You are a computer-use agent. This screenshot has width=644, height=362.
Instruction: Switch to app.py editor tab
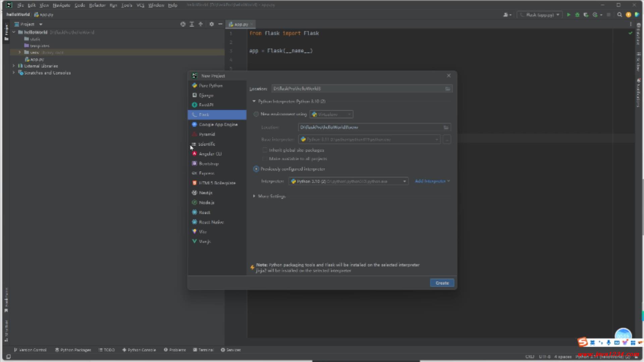coord(240,24)
